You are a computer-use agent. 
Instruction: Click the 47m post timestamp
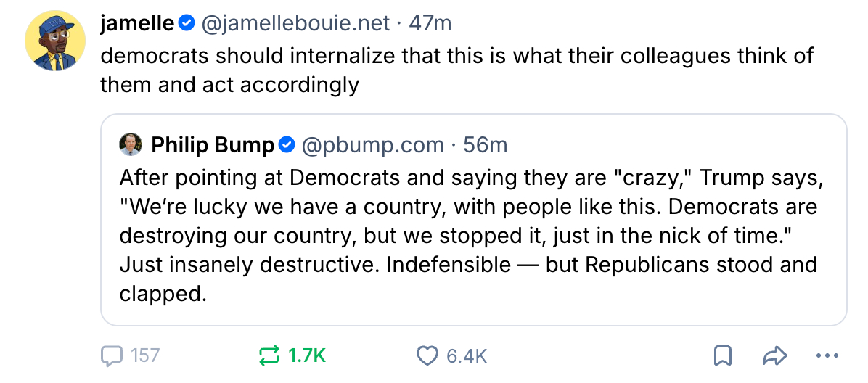click(430, 24)
